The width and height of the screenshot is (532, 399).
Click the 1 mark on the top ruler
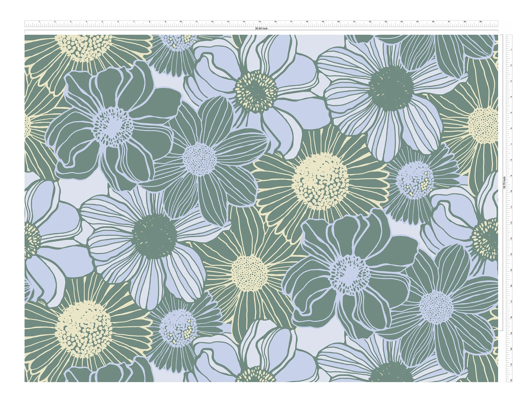[x=39, y=22]
